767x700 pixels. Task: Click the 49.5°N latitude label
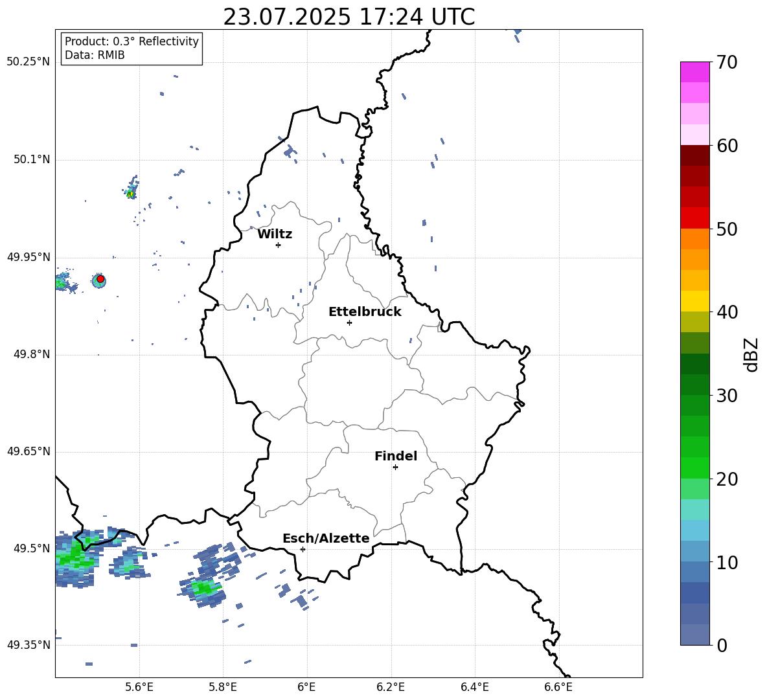(x=32, y=548)
